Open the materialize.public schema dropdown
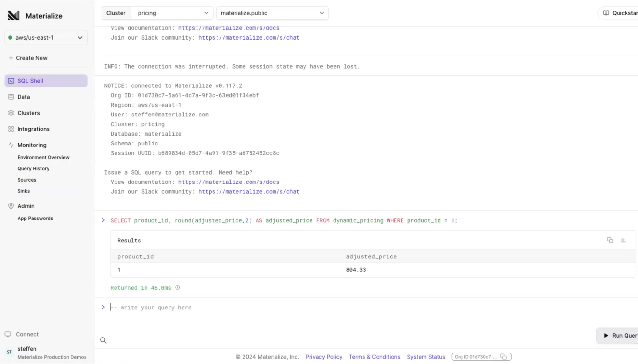The image size is (638, 364). click(272, 13)
